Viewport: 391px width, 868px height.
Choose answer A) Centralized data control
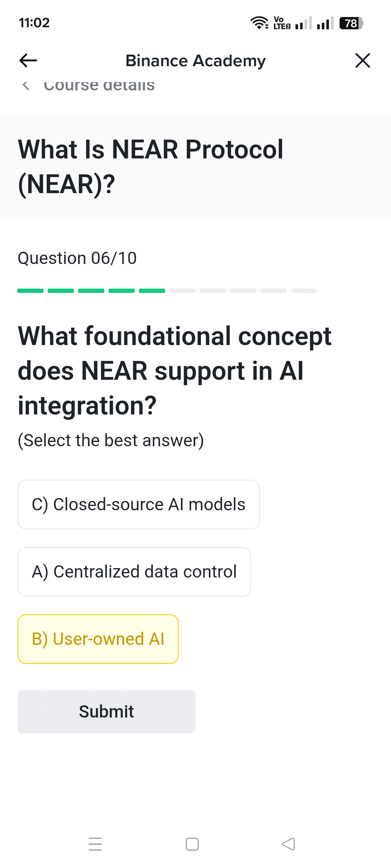pos(134,572)
